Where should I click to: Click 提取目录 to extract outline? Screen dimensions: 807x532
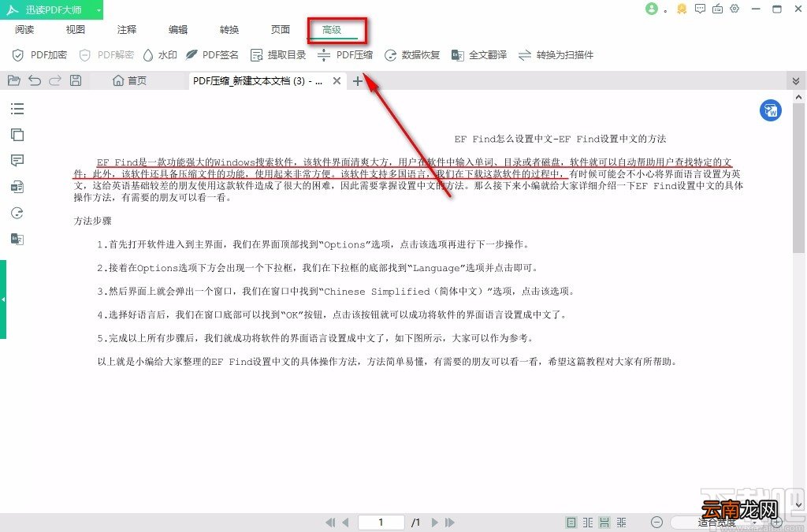tap(278, 54)
